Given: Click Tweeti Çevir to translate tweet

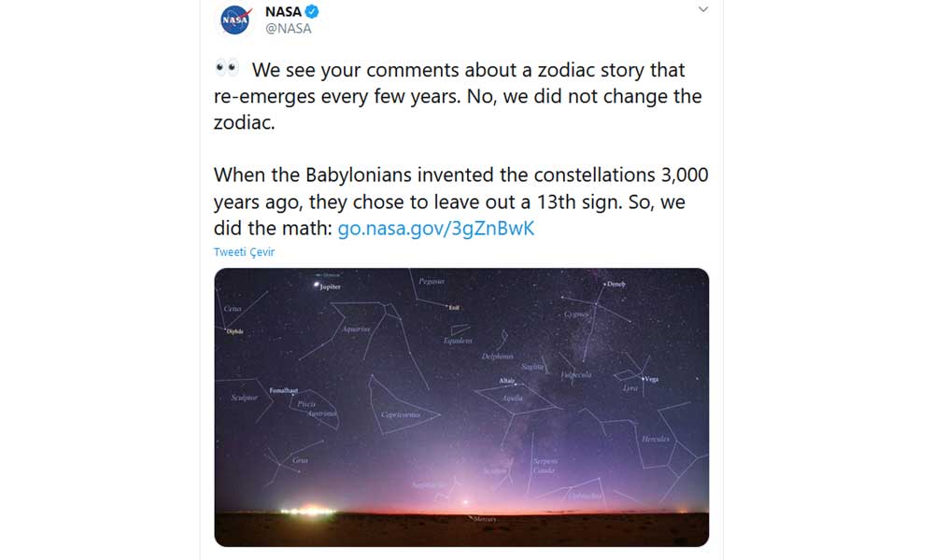Looking at the screenshot, I should coord(244,252).
